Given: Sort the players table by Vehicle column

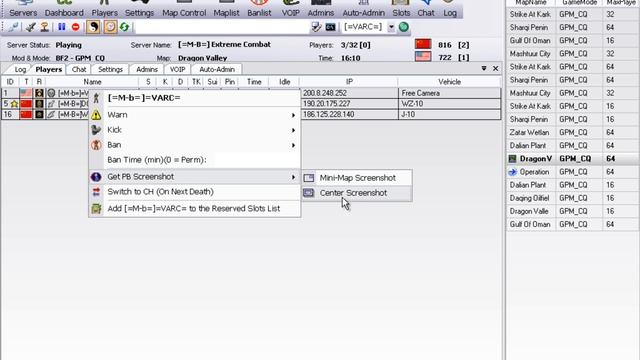Looking at the screenshot, I should click(x=449, y=82).
